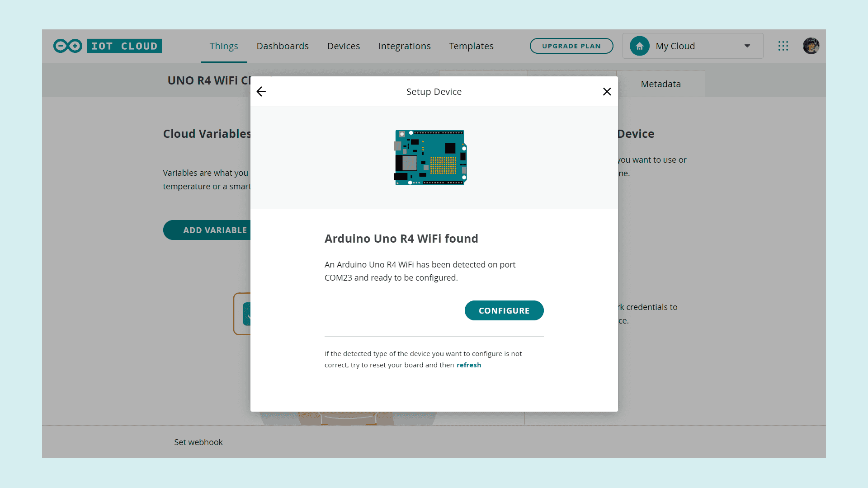Open the My Cloud space selector
This screenshot has height=488, width=868.
(692, 46)
